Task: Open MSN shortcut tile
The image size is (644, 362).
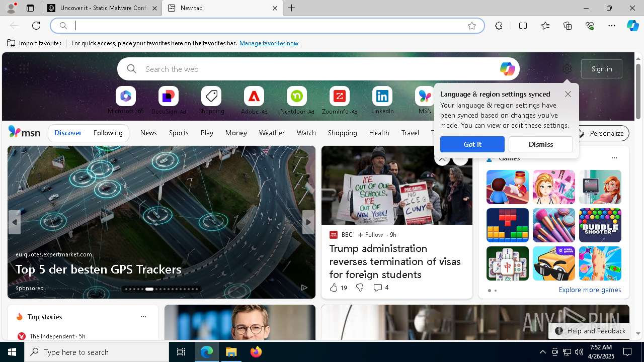Action: point(425,101)
